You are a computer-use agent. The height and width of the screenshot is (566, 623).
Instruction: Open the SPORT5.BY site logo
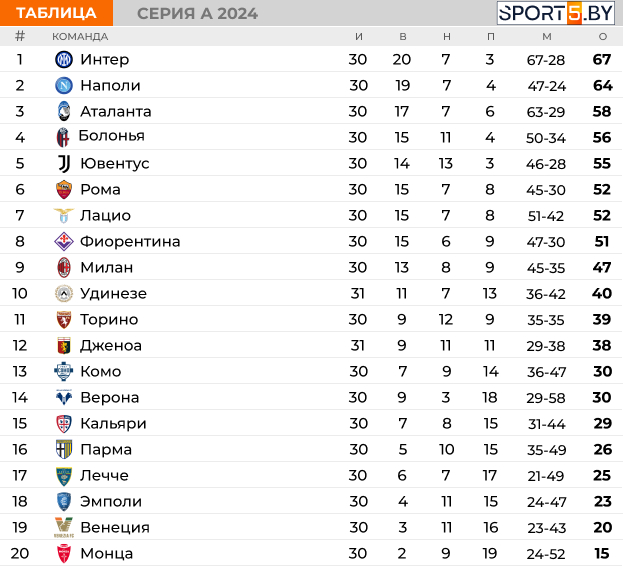[555, 13]
